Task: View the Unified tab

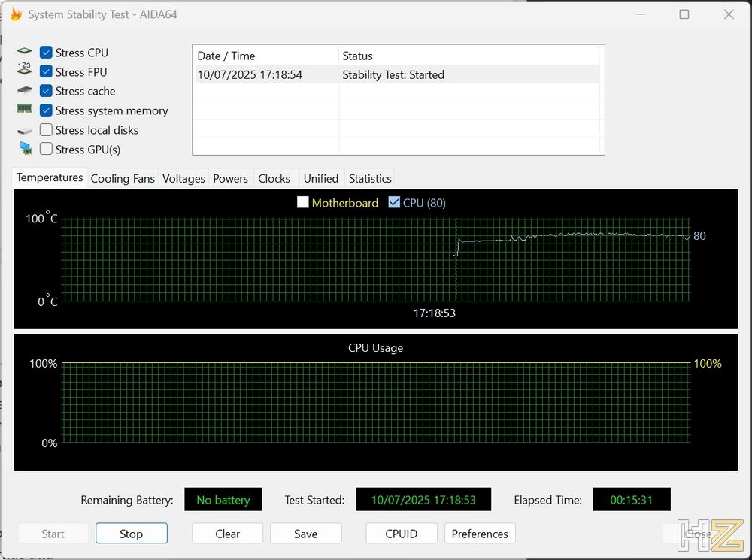Action: 321,178
